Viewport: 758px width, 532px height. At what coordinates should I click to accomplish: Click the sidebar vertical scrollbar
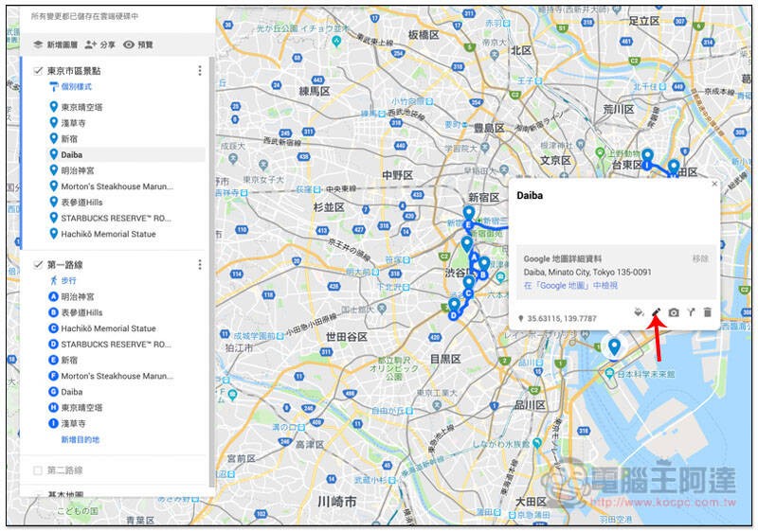pyautogui.click(x=211, y=271)
